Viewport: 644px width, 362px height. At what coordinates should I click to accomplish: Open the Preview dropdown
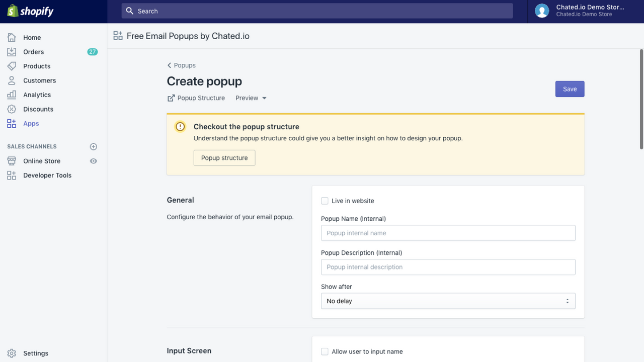tap(251, 98)
